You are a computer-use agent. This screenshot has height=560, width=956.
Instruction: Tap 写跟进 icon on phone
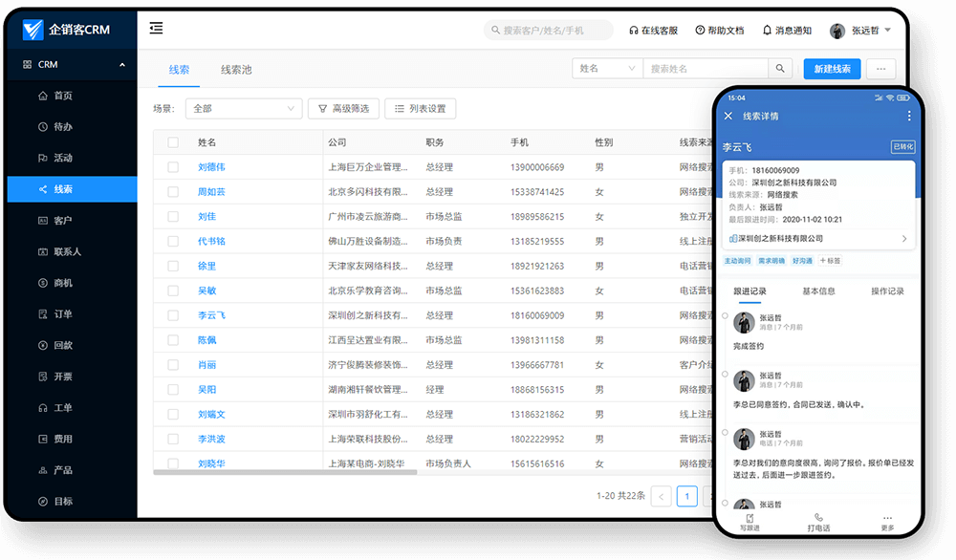(750, 522)
